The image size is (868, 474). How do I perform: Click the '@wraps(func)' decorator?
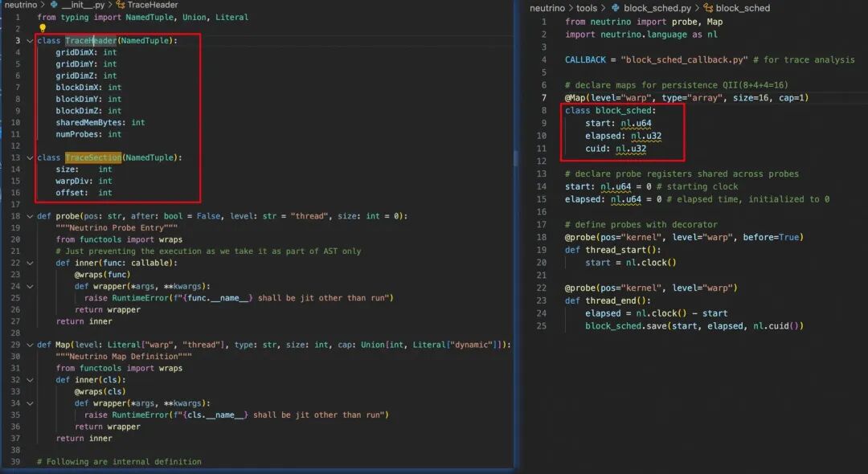pos(102,275)
